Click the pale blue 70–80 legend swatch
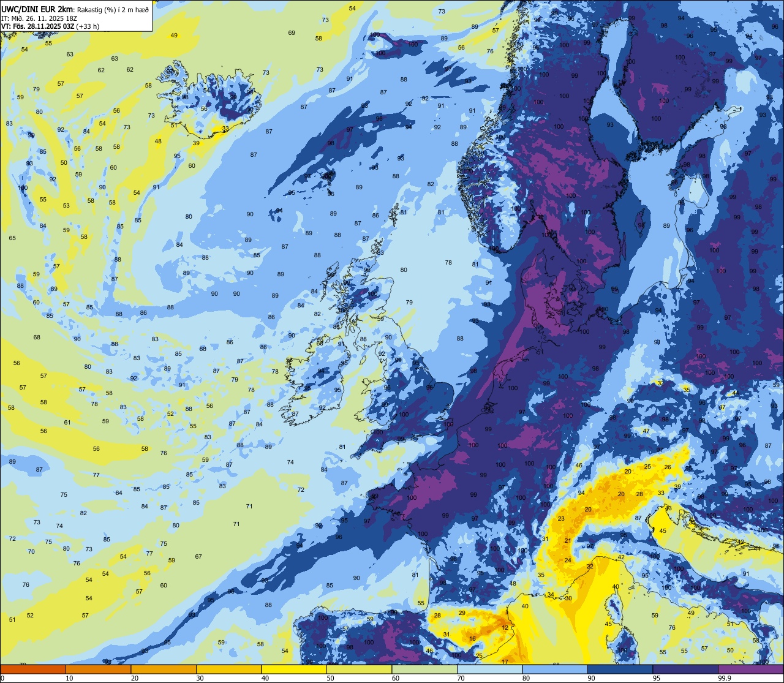Viewport: 784px width, 683px height. pyautogui.click(x=489, y=669)
